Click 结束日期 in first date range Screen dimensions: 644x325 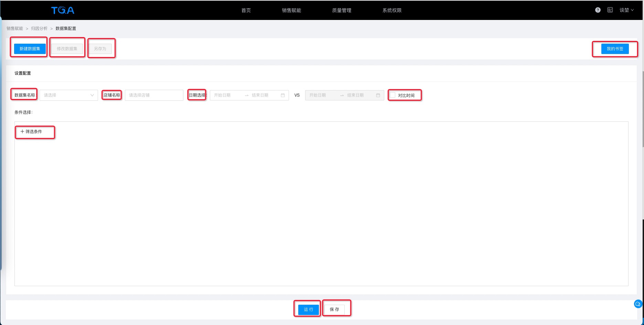[260, 95]
